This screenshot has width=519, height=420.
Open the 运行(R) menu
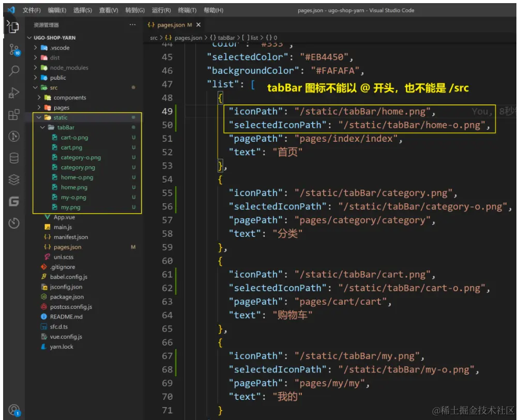pyautogui.click(x=161, y=10)
